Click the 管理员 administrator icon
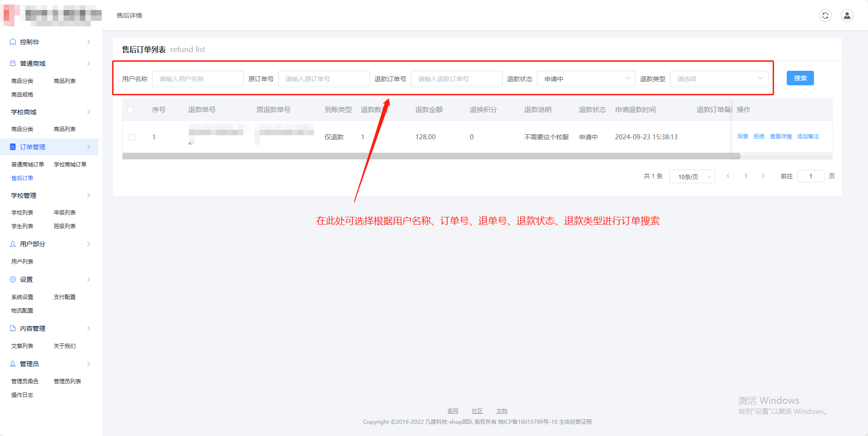The image size is (868, 436). 12,363
